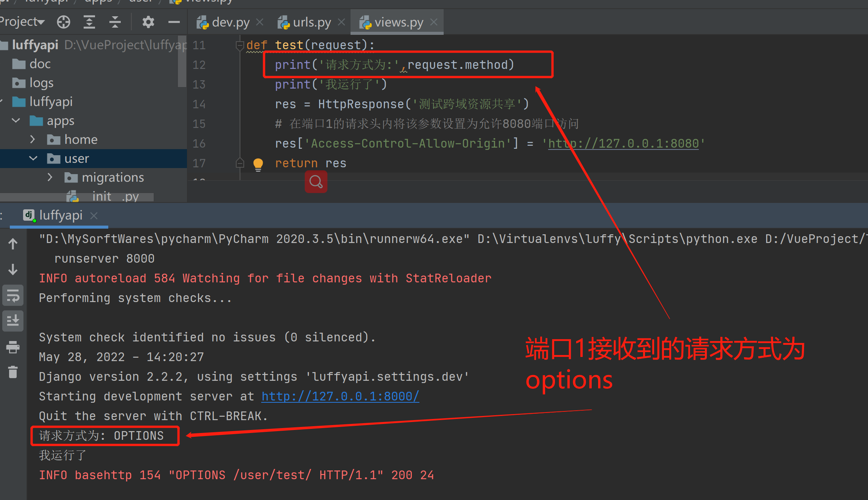Expand the home folder
The image size is (868, 500).
(33, 139)
